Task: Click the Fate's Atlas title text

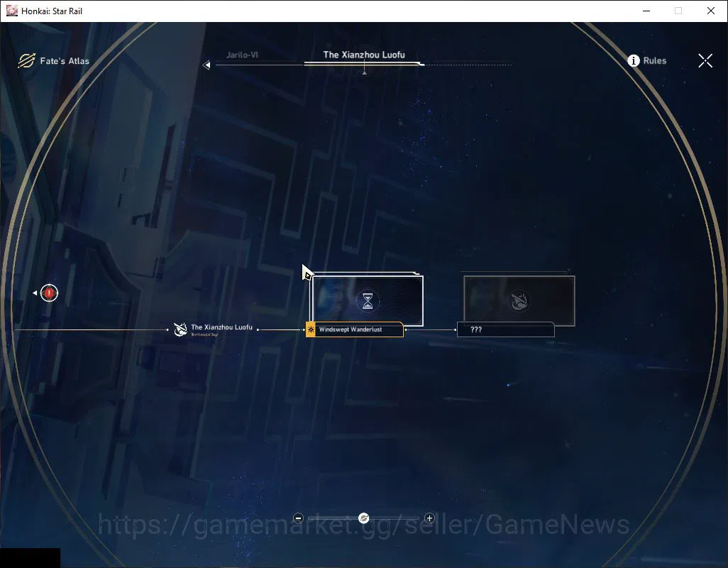Action: click(65, 61)
